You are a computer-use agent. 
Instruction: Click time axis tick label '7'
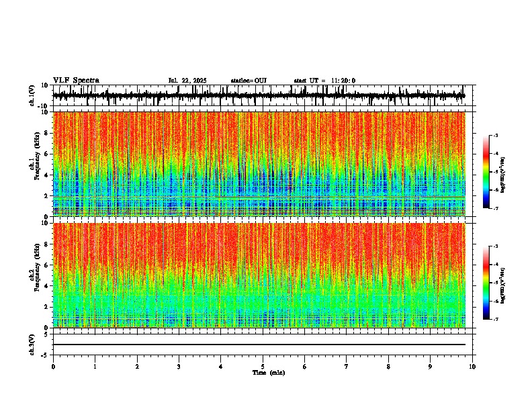coord(347,367)
